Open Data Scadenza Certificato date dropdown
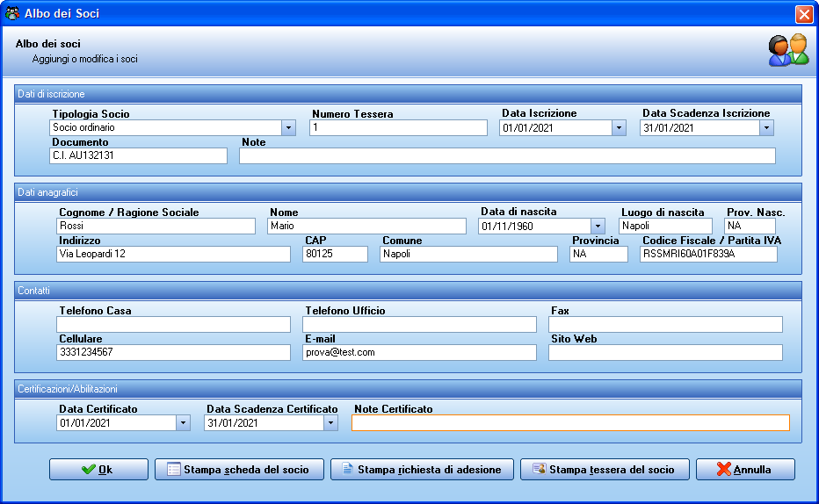 tap(330, 423)
